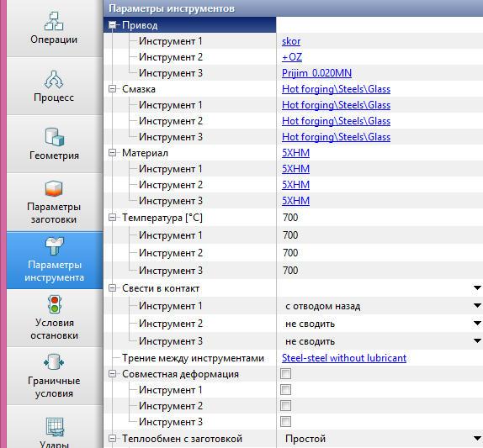The width and height of the screenshot is (483, 448).
Task: Open the Параметры заготовки icon
Action: point(54,188)
